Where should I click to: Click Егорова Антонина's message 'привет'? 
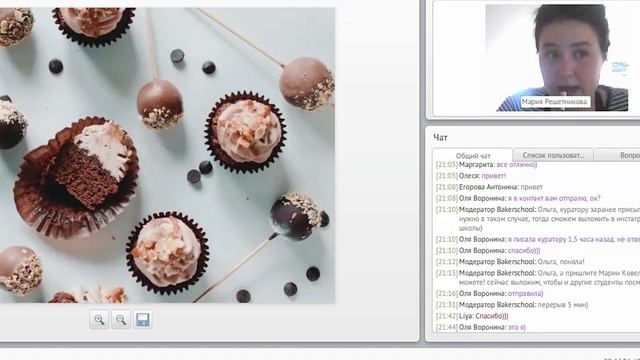tap(489, 187)
